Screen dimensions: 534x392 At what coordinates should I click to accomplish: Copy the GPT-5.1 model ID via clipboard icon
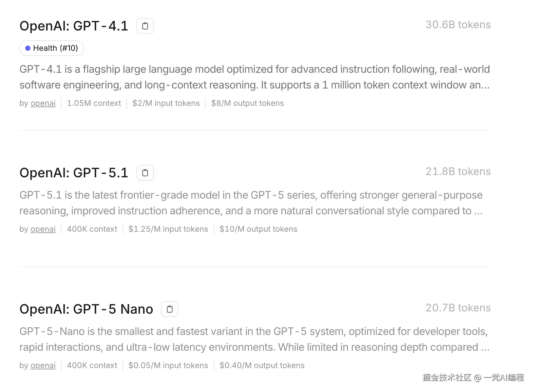click(145, 173)
